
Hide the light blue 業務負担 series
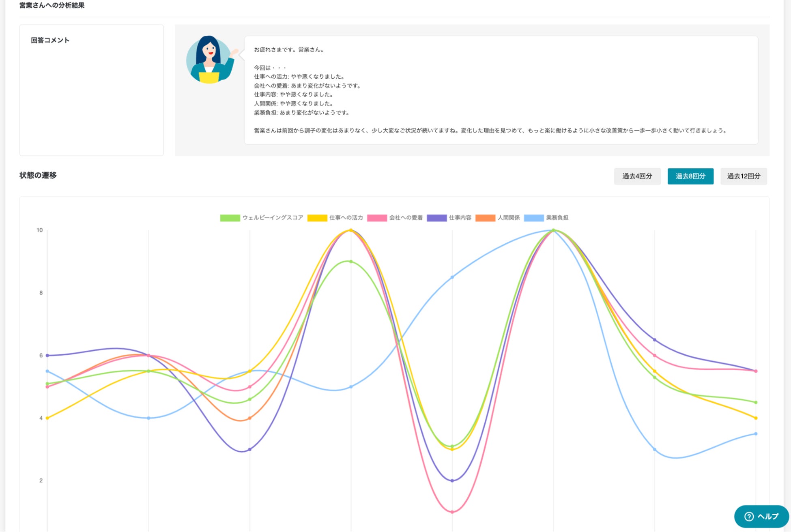pos(534,218)
